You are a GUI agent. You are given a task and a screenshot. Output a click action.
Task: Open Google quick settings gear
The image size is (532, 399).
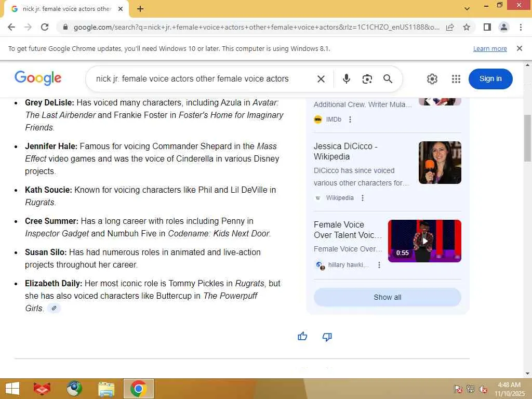[432, 79]
